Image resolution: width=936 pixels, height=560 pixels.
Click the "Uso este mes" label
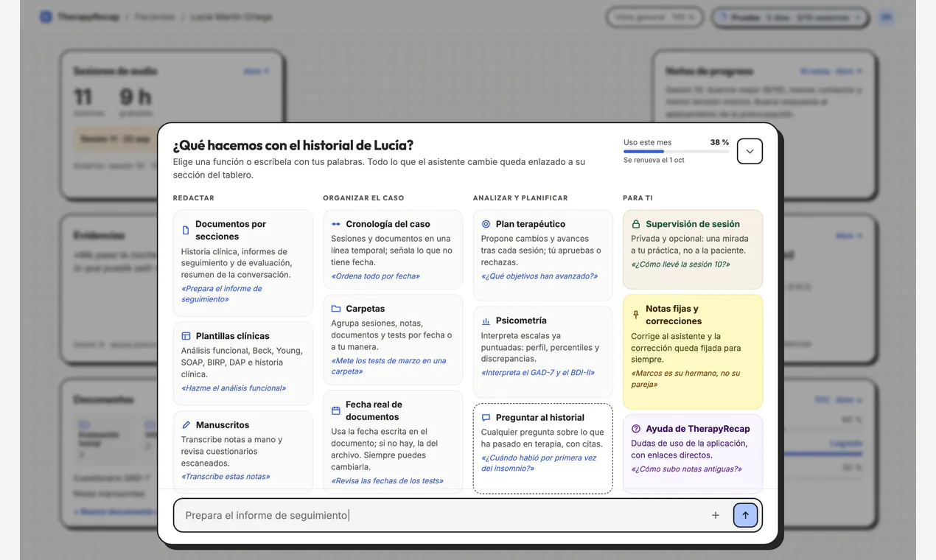click(648, 142)
